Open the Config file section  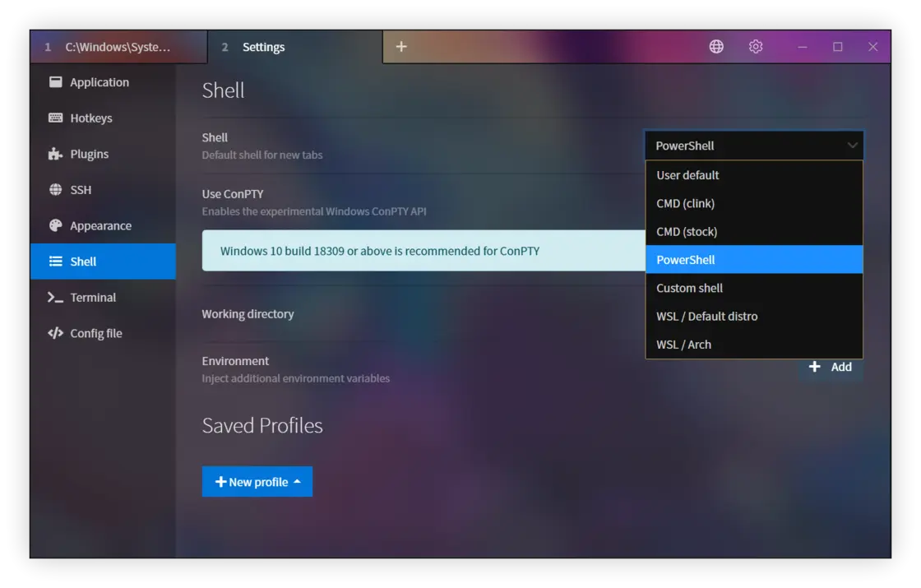(103, 333)
